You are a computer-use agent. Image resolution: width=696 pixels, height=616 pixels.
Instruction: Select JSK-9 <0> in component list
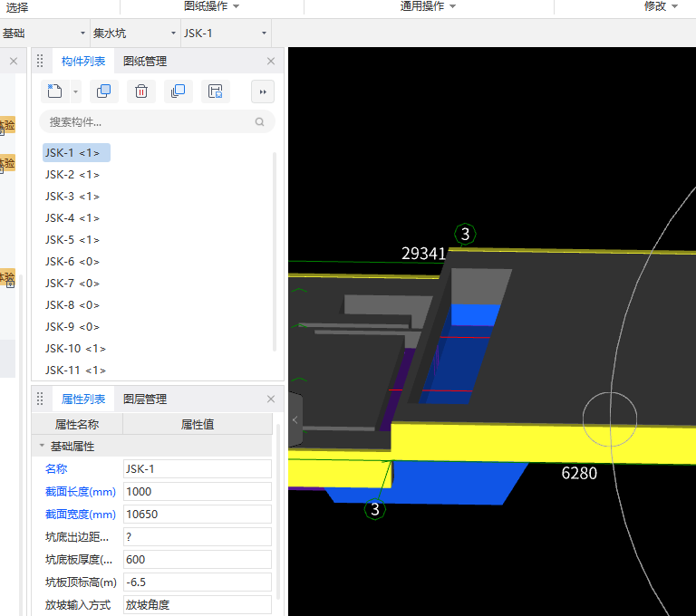pos(72,327)
